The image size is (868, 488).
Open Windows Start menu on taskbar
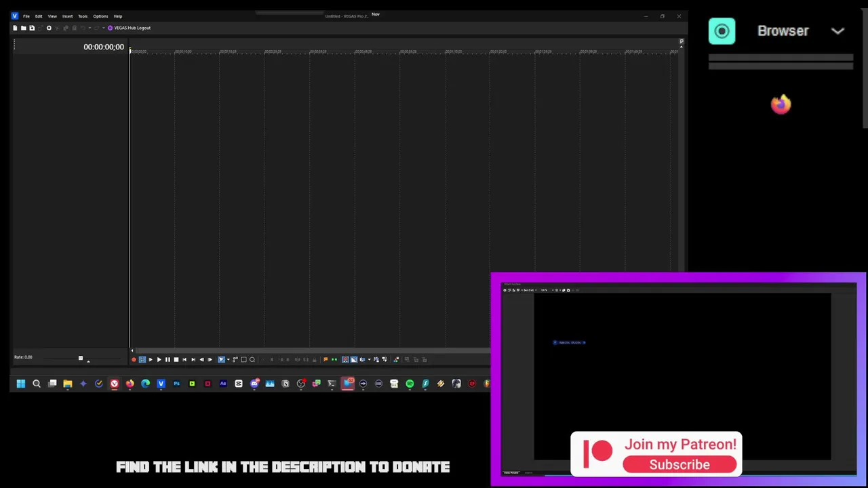coord(21,384)
